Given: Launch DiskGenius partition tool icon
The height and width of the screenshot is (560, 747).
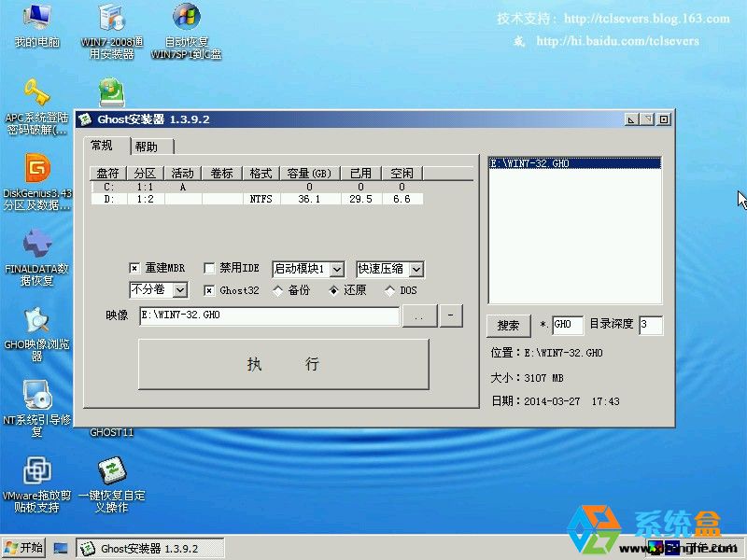Looking at the screenshot, I should [37, 169].
